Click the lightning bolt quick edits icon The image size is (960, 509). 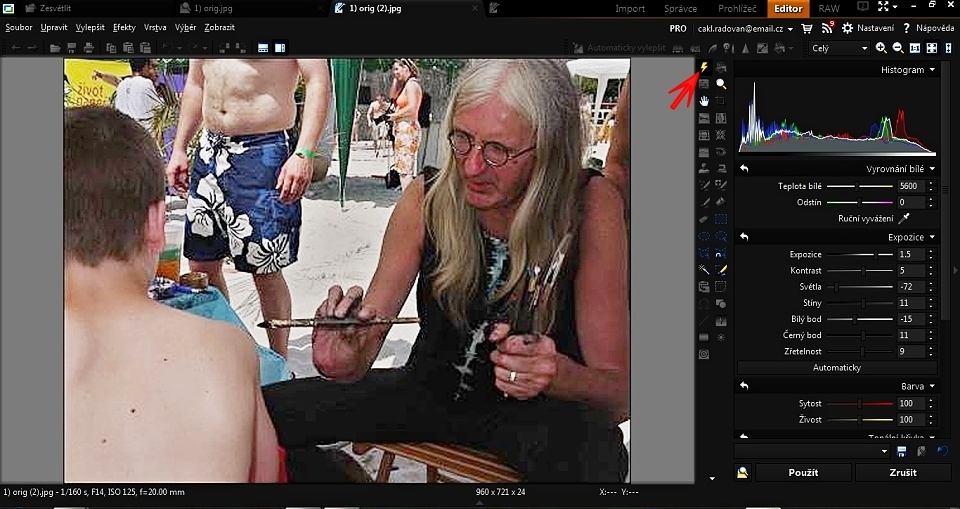click(704, 67)
